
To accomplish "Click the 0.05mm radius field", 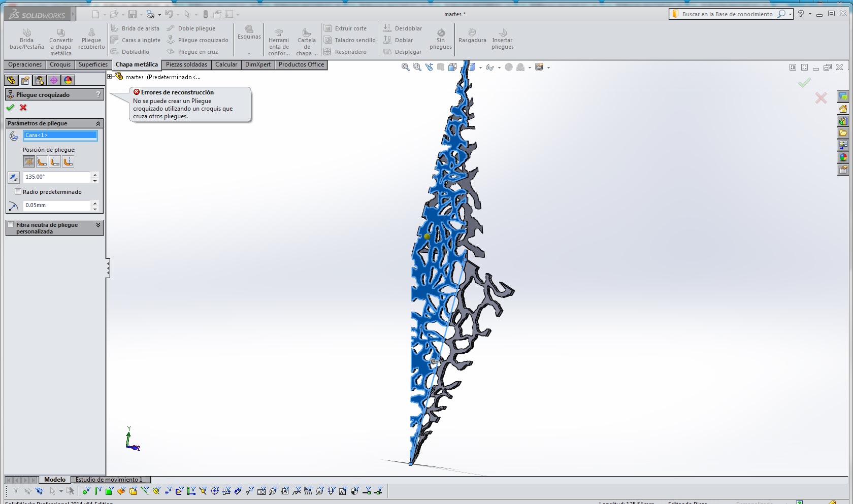I will point(56,205).
